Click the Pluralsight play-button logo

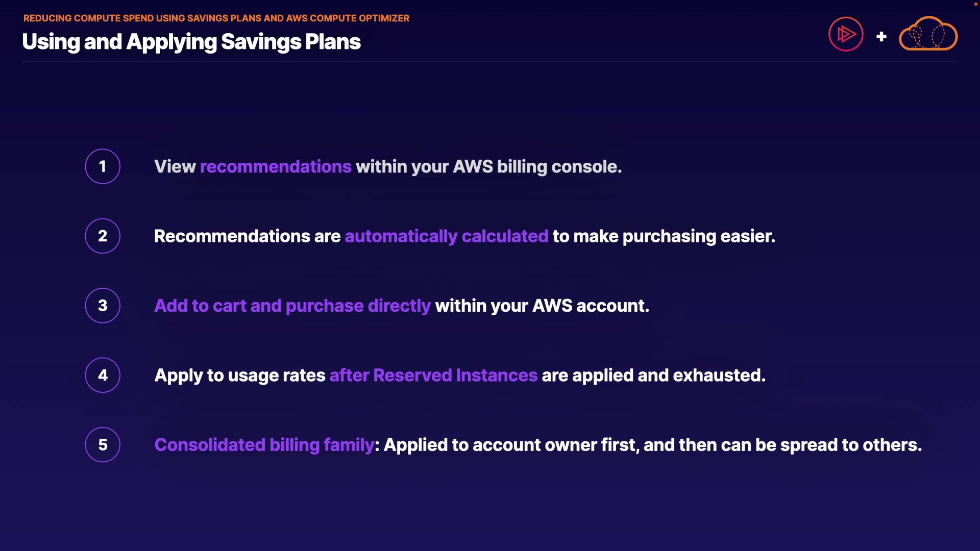846,34
